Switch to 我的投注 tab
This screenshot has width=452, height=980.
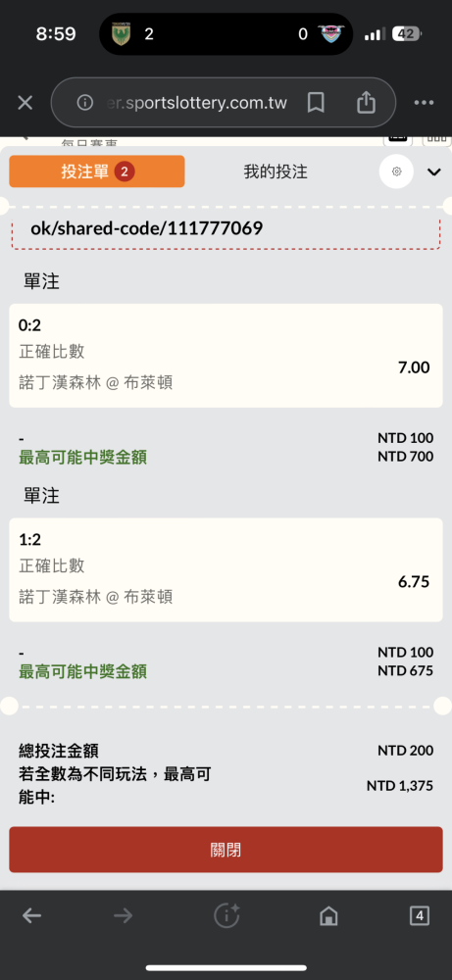(x=276, y=171)
